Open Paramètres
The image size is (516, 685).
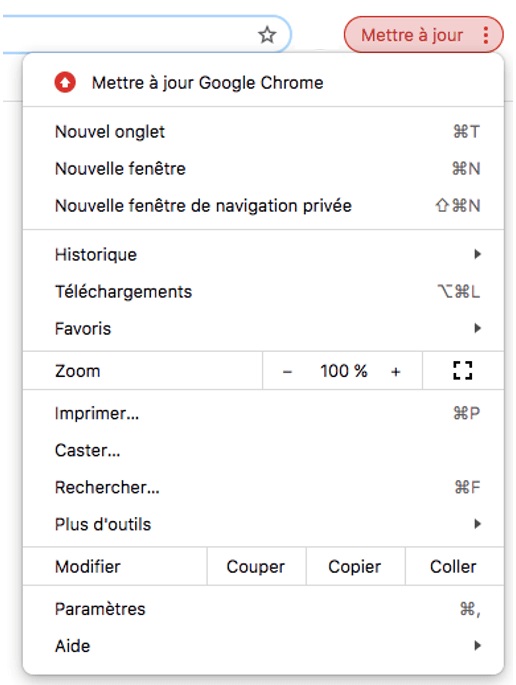pos(263,609)
